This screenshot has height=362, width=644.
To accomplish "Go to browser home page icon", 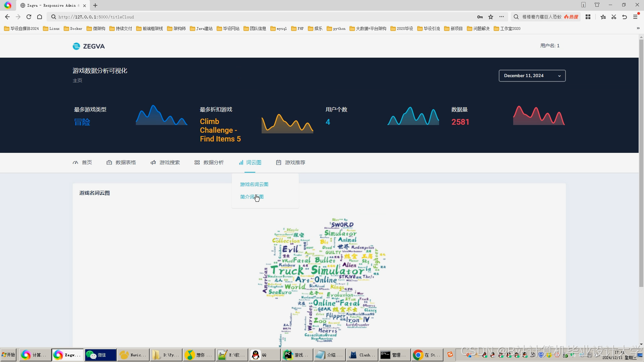I will click(40, 17).
